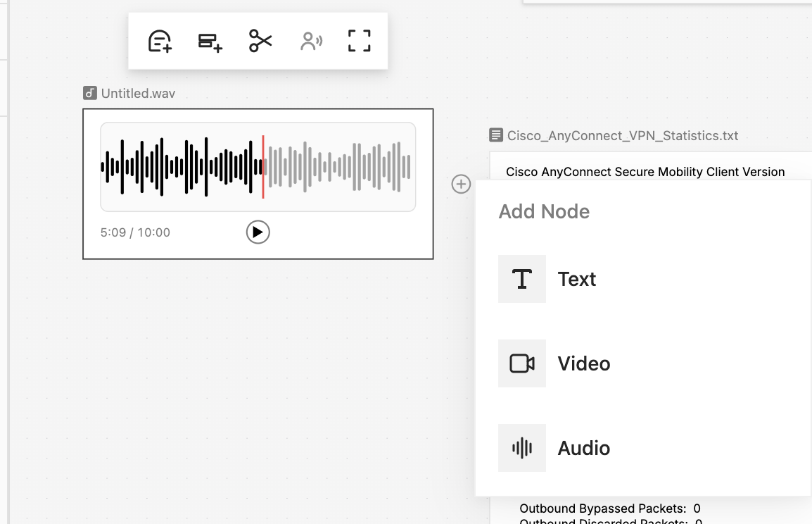Click the music note file icon
This screenshot has width=812, height=524.
pos(90,93)
